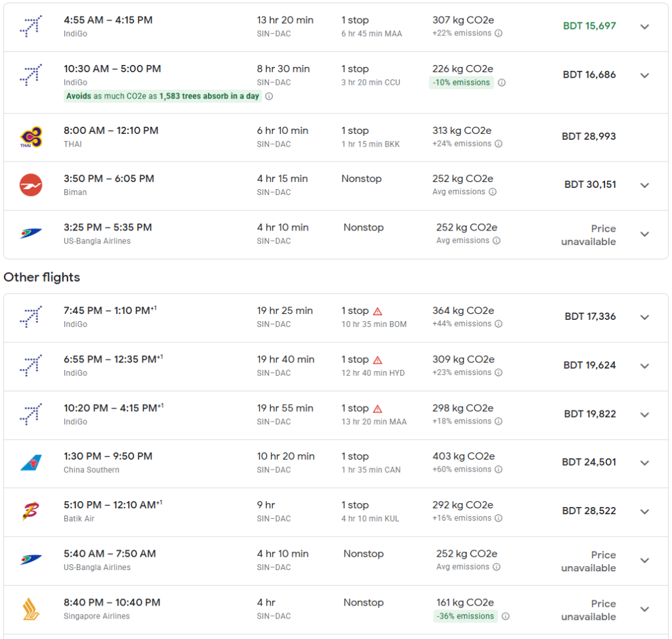Expand the BDT 24,501 China Southern flight
Viewport: 672px width, 639px height.
click(644, 463)
